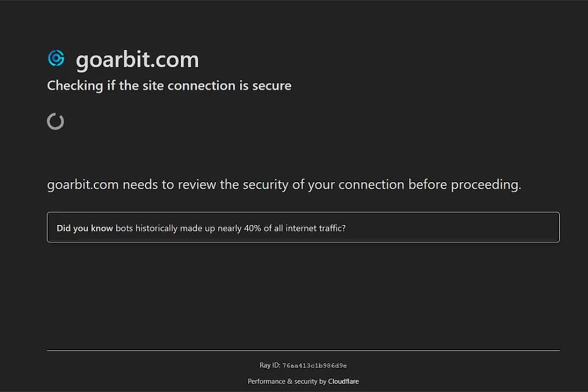Click "Performance & security by" footer text

(287, 381)
